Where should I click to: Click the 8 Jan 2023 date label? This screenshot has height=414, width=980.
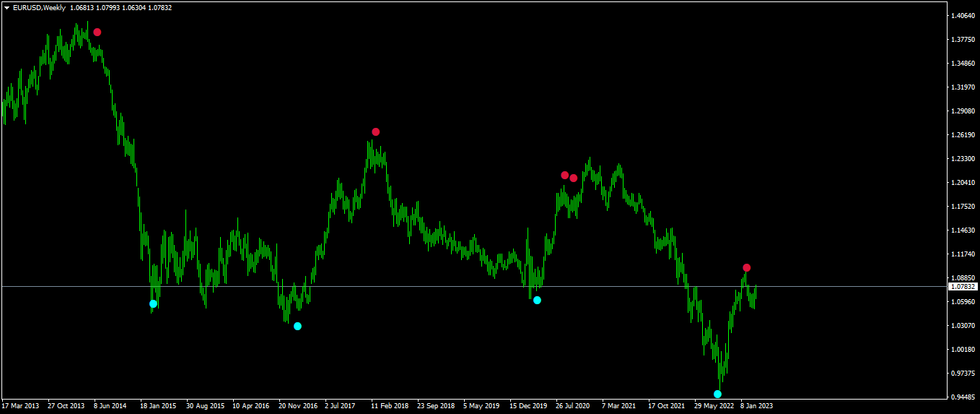757,406
